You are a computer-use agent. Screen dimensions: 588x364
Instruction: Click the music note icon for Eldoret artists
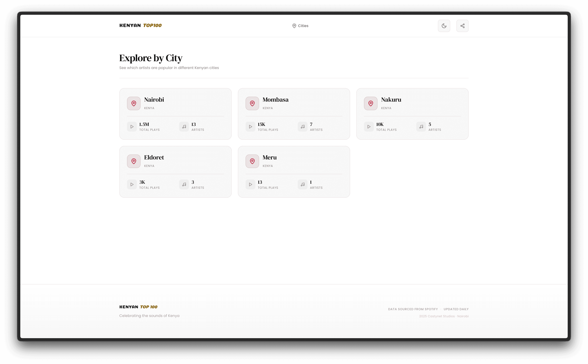click(184, 184)
